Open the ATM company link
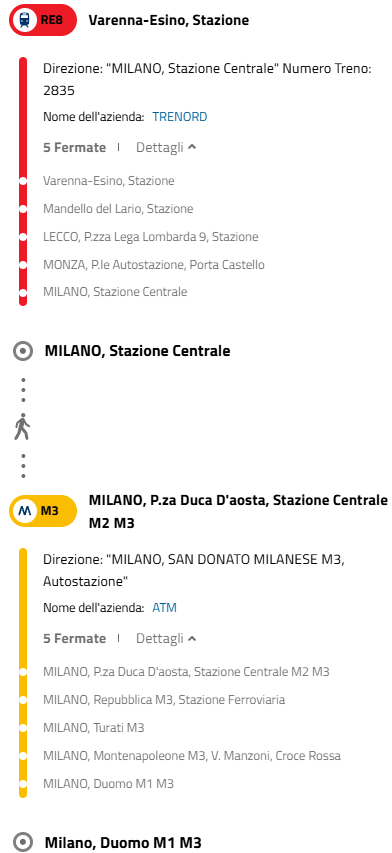The image size is (392, 853). (164, 608)
